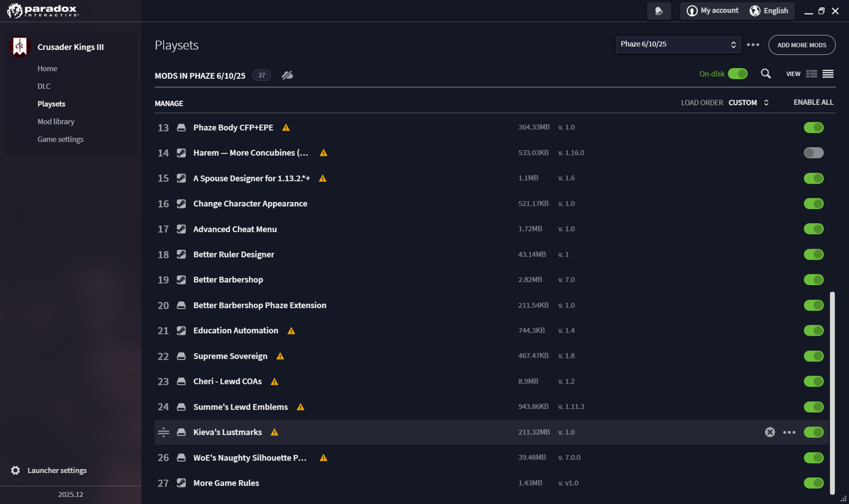The height and width of the screenshot is (504, 849).
Task: Click the 2025.12 launcher version text
Action: [x=71, y=495]
